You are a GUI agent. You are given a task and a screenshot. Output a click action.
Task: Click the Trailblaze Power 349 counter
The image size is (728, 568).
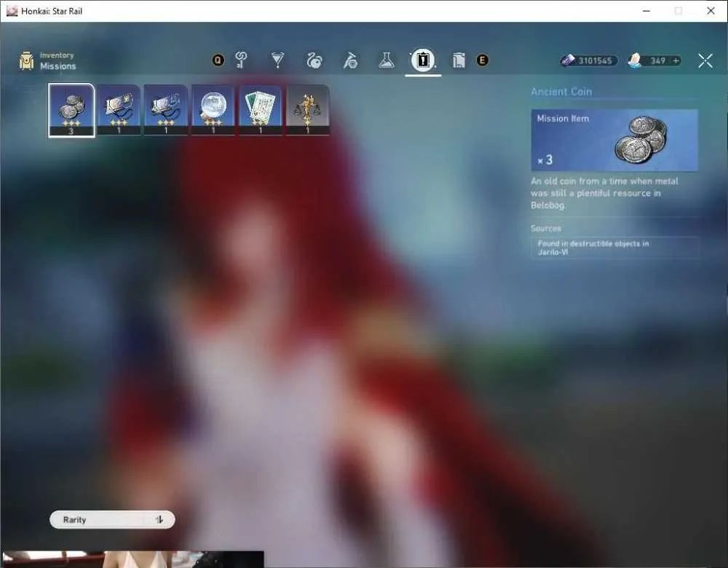(658, 61)
